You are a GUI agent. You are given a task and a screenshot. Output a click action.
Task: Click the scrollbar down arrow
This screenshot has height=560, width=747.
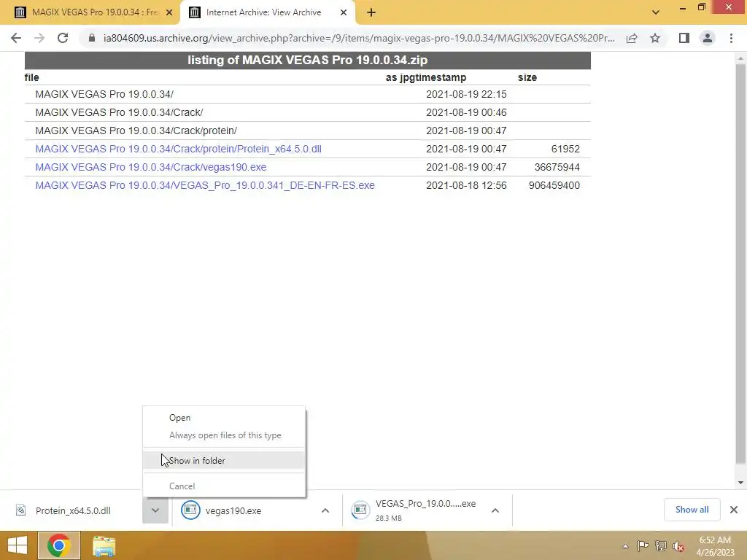click(x=740, y=483)
